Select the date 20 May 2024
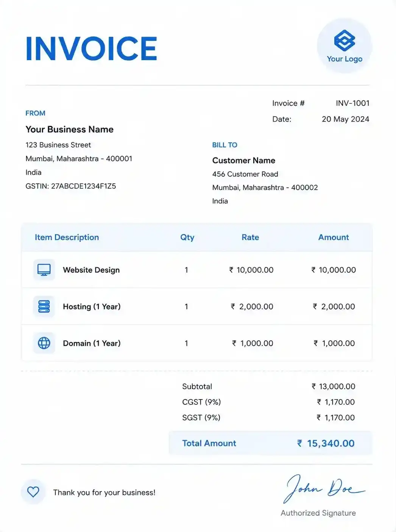396x532 pixels. pos(345,119)
